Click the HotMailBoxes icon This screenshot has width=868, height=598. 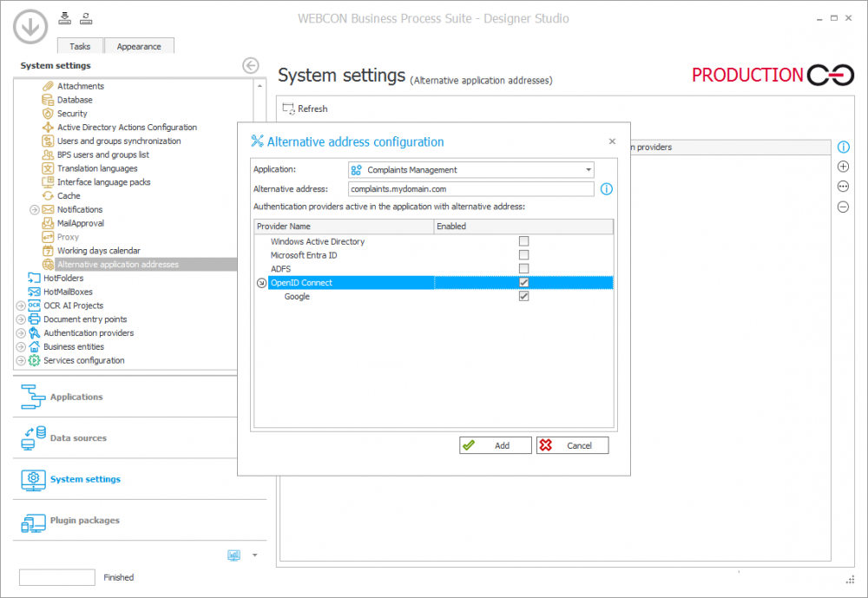pyautogui.click(x=35, y=292)
